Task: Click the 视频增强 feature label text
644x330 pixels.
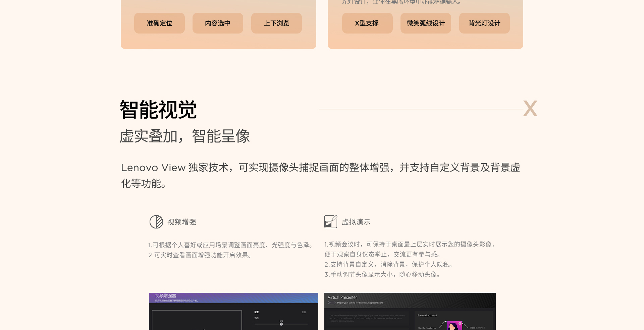Action: [x=181, y=222]
